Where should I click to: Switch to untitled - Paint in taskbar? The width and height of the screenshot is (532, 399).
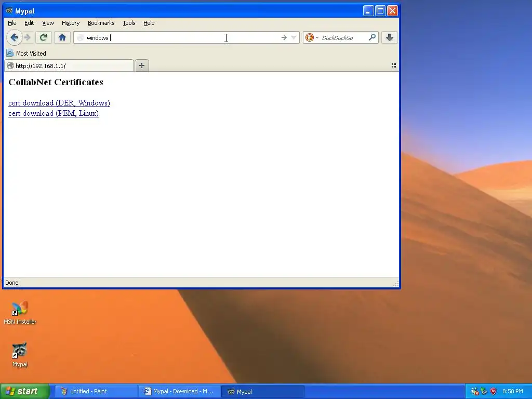[96, 391]
